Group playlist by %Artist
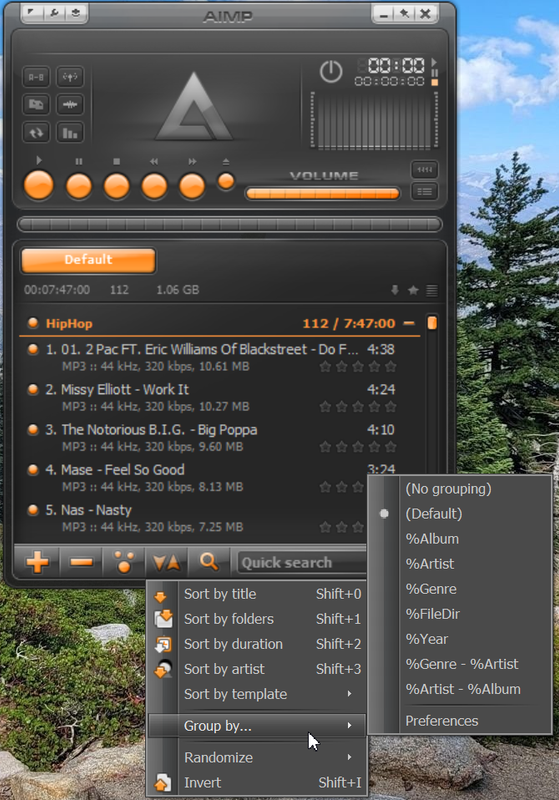This screenshot has width=559, height=800. point(460,564)
